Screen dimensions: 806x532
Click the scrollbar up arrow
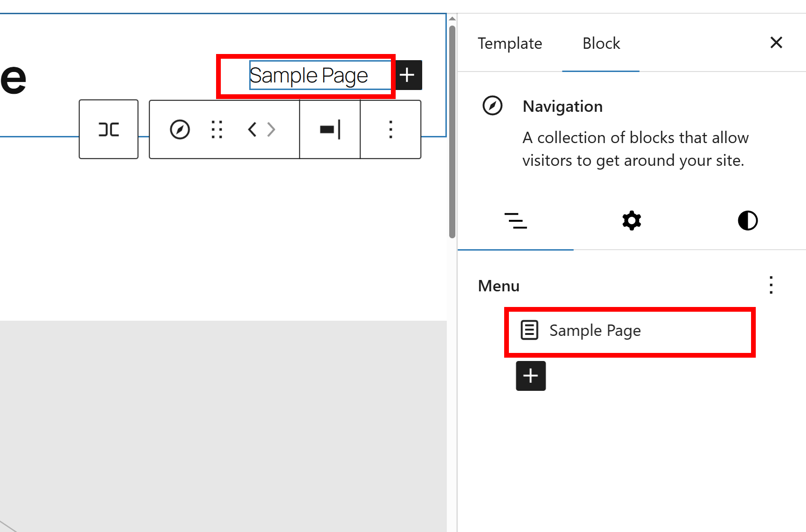point(452,19)
